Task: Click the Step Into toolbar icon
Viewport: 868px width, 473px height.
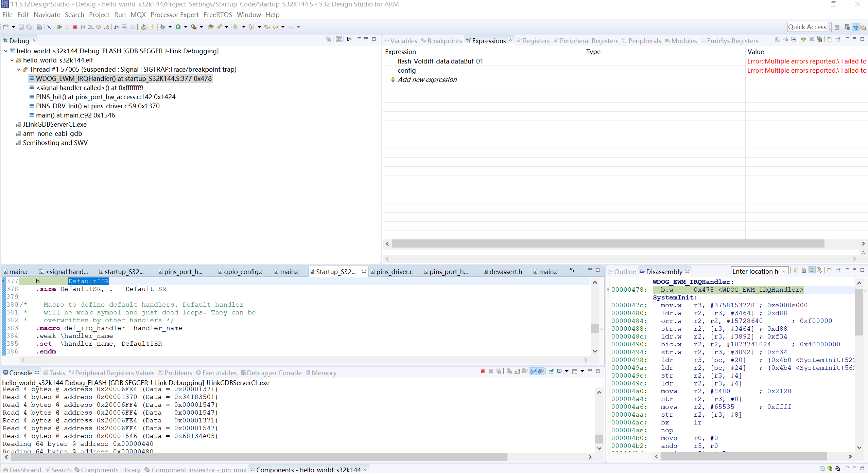Action: point(91,26)
